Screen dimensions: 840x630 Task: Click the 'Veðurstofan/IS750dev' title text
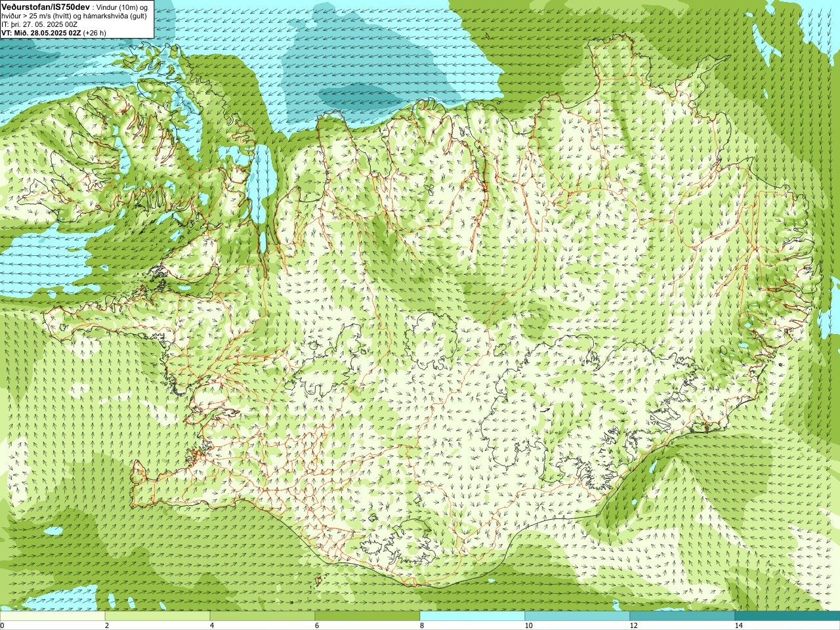point(45,6)
